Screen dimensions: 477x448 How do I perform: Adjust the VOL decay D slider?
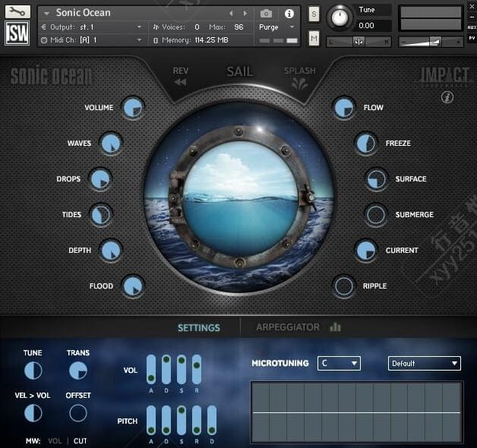(166, 369)
